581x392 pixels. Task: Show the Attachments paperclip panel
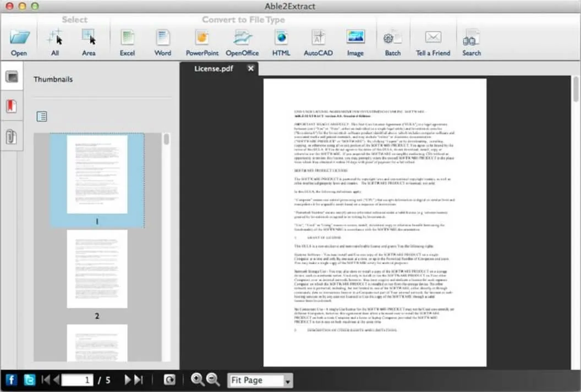click(x=12, y=136)
